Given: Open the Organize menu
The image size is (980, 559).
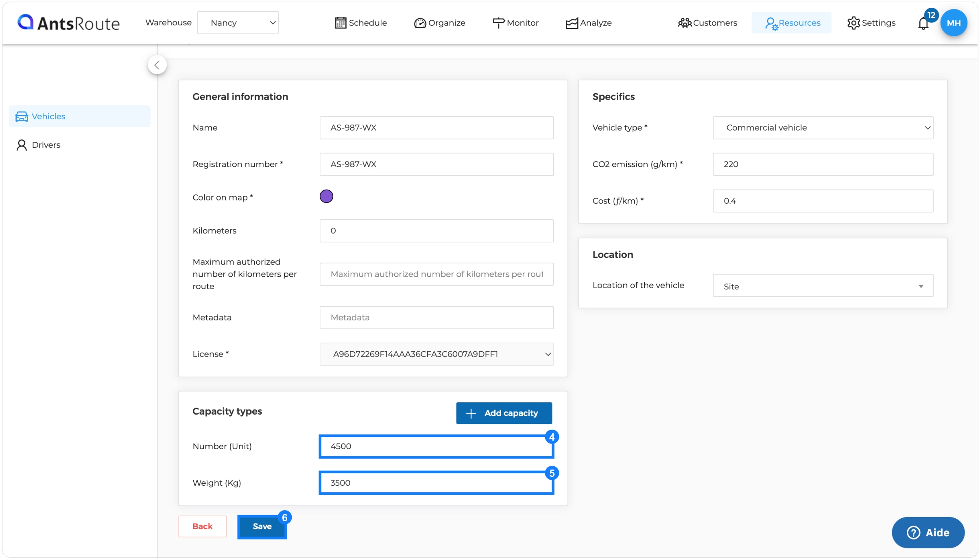Looking at the screenshot, I should (439, 23).
